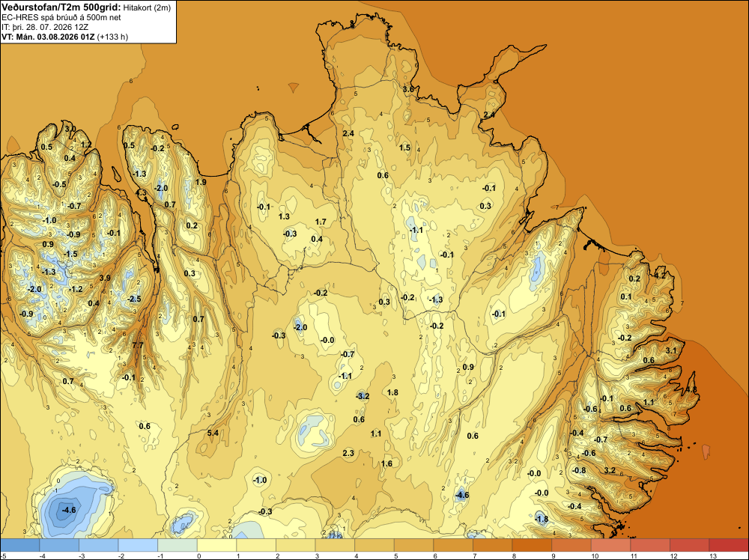
Task: Click the legend label '0'
Action: [198, 556]
